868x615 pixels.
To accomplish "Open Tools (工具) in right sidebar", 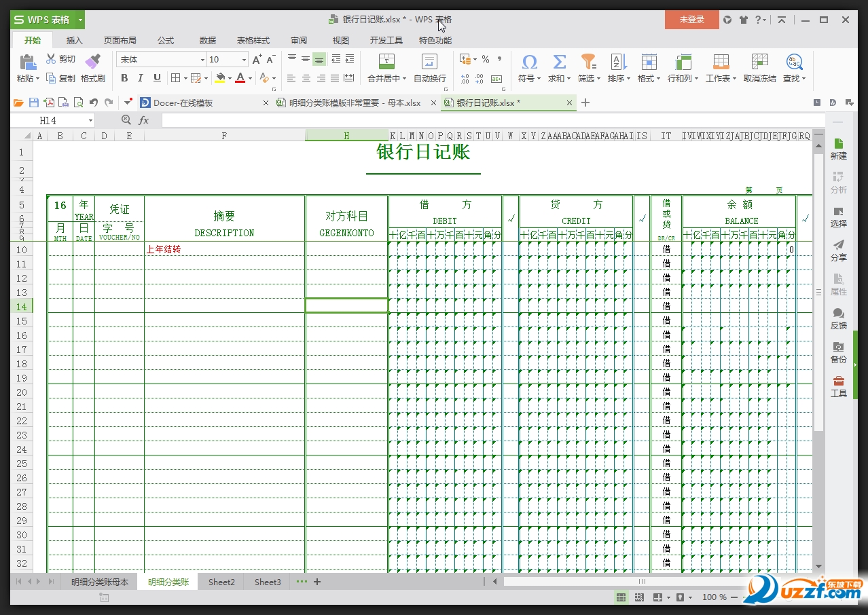I will click(839, 386).
